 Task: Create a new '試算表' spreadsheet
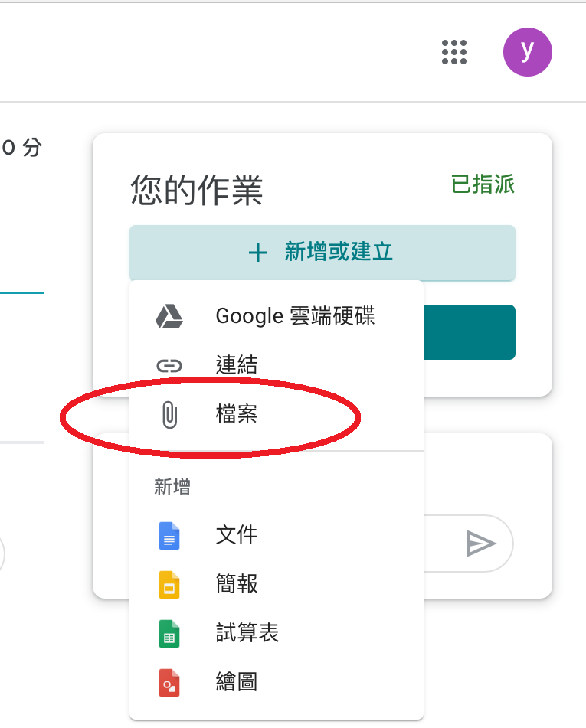point(277,634)
